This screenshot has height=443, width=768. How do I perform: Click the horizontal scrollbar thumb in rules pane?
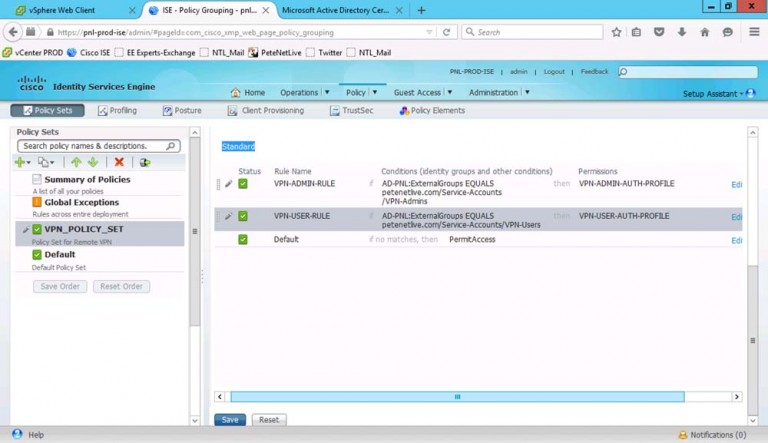click(457, 396)
